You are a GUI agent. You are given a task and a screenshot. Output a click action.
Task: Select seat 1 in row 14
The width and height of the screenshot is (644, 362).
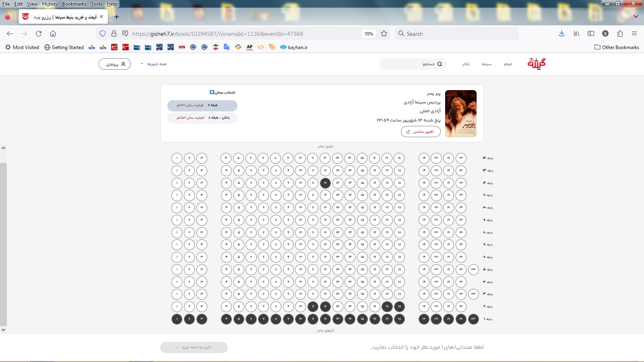pos(177,158)
